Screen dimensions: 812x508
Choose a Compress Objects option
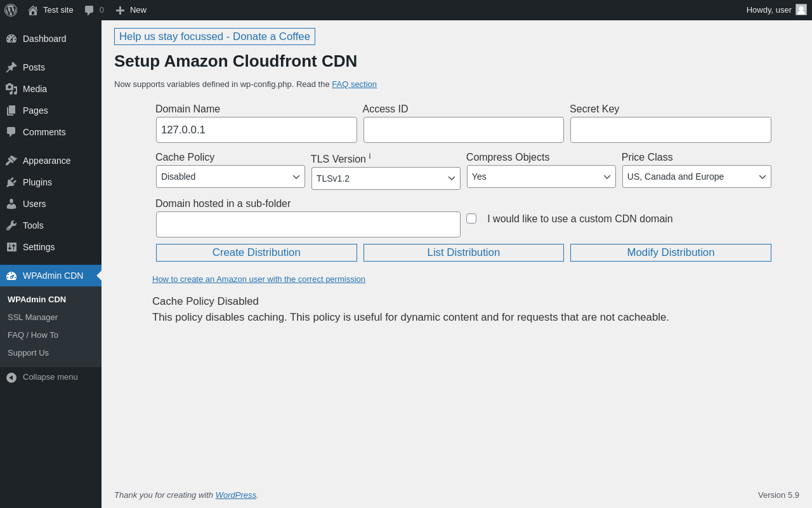click(x=541, y=177)
